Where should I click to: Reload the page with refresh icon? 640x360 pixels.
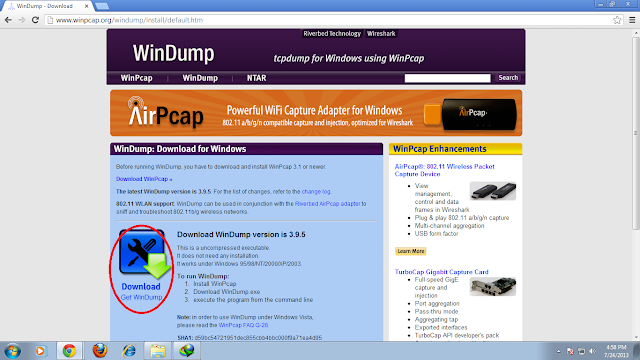pyautogui.click(x=36, y=20)
